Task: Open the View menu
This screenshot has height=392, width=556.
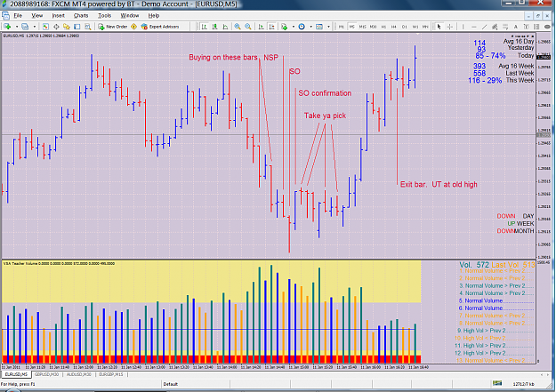Action: coord(36,16)
